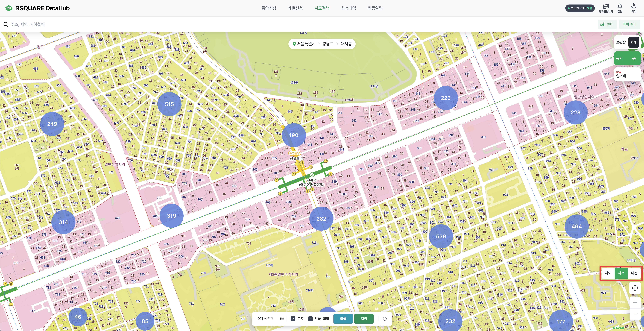Switch map view to 위성
Screen dimensions: 644x331
[x=634, y=273]
